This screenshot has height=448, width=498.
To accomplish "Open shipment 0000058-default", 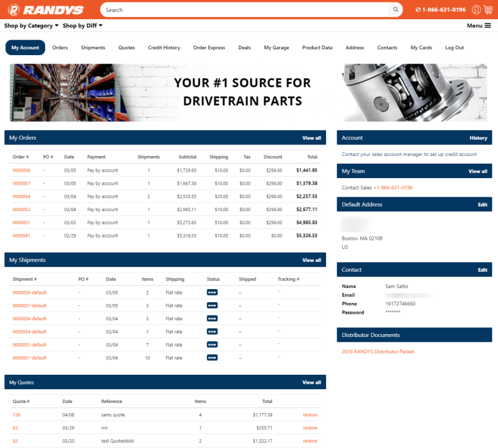I will pos(29,292).
